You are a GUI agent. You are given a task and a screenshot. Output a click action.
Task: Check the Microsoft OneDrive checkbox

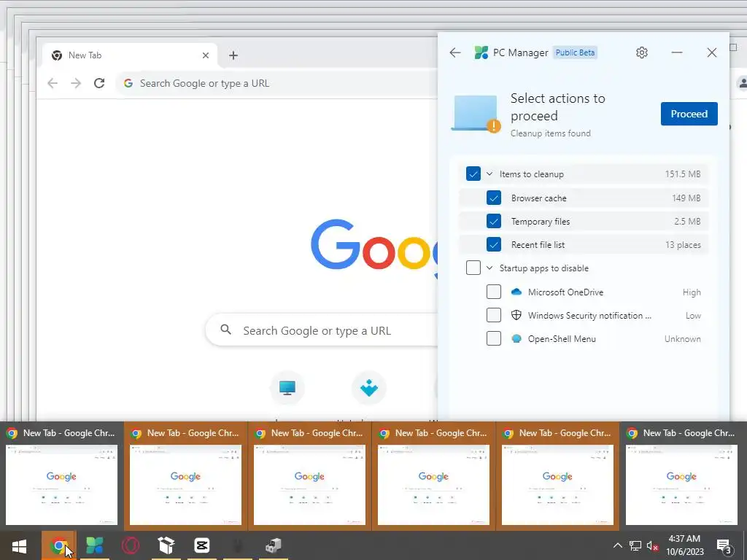(494, 292)
